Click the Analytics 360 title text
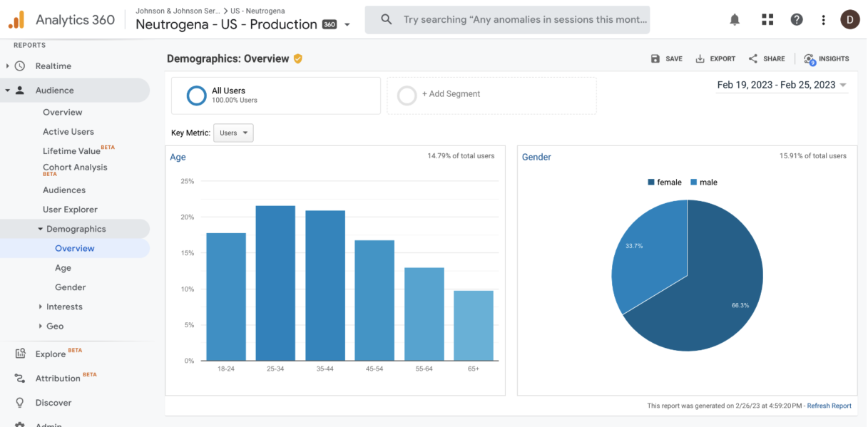This screenshot has width=868, height=427. (75, 20)
